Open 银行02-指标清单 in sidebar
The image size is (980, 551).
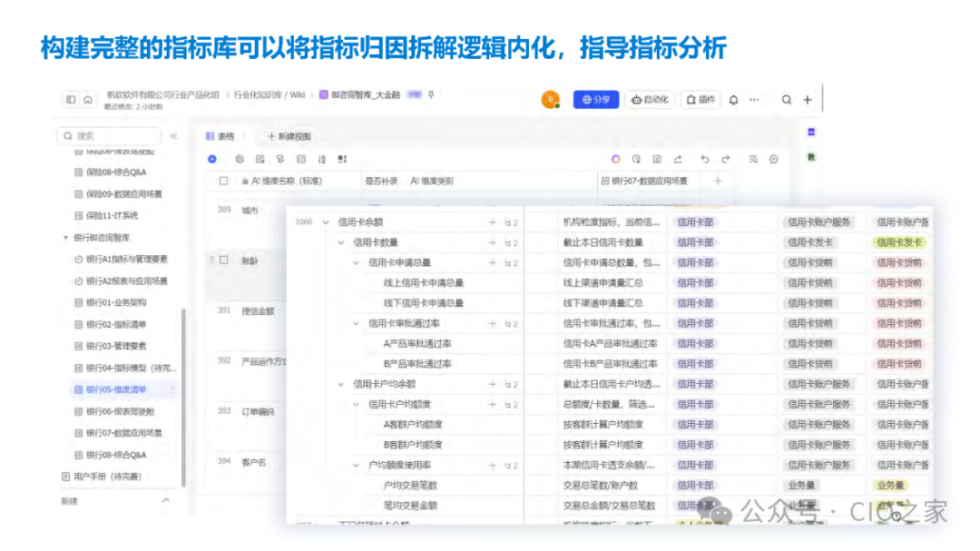116,325
